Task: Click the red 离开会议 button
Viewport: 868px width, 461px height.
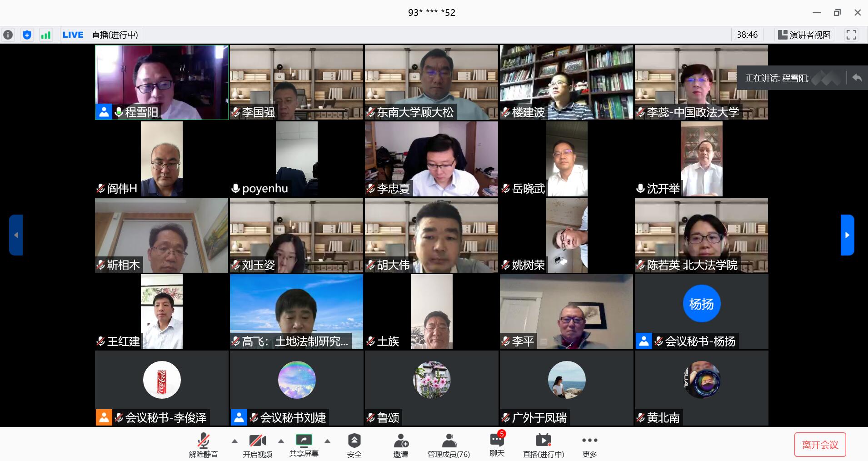Action: point(820,445)
